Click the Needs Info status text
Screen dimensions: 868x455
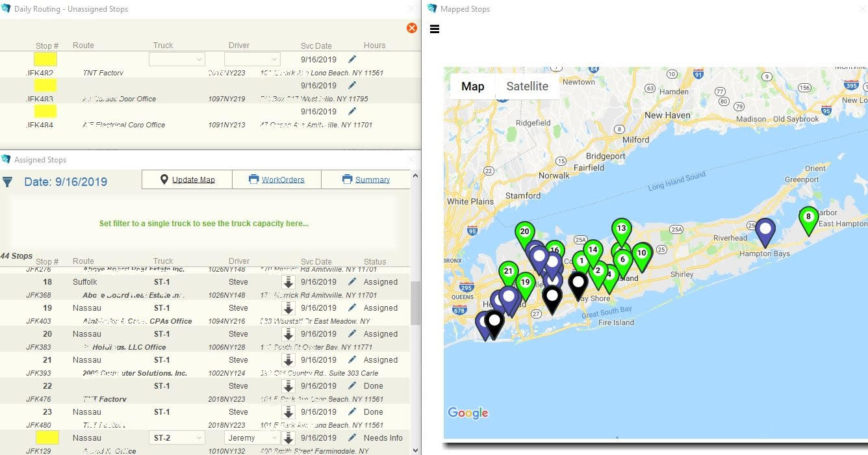point(383,438)
